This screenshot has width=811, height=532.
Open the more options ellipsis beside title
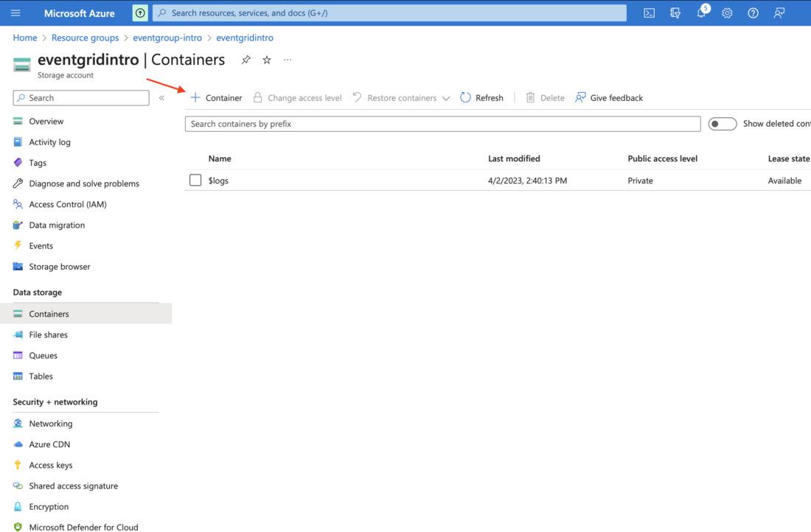[x=288, y=60]
